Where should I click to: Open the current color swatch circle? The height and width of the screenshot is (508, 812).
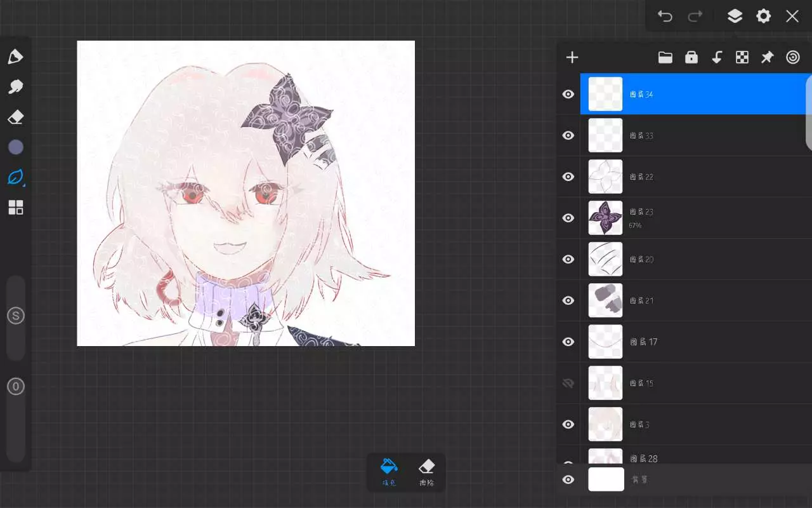pyautogui.click(x=15, y=147)
